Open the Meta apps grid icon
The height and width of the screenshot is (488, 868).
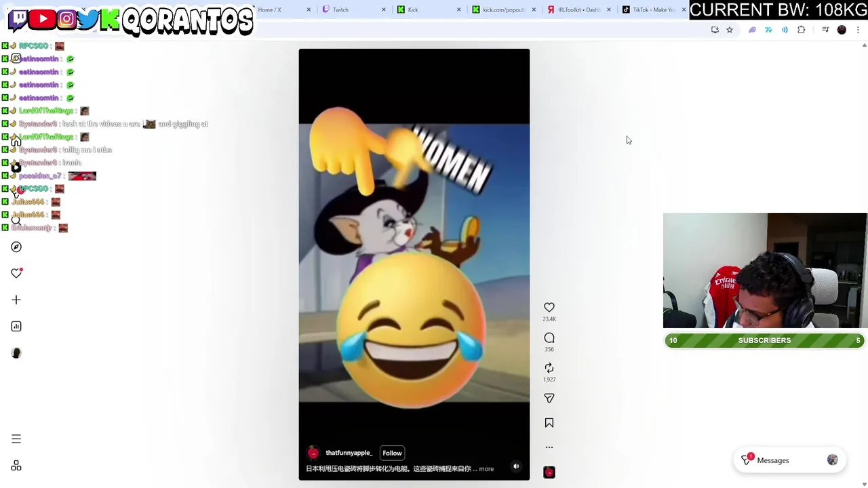(x=16, y=466)
